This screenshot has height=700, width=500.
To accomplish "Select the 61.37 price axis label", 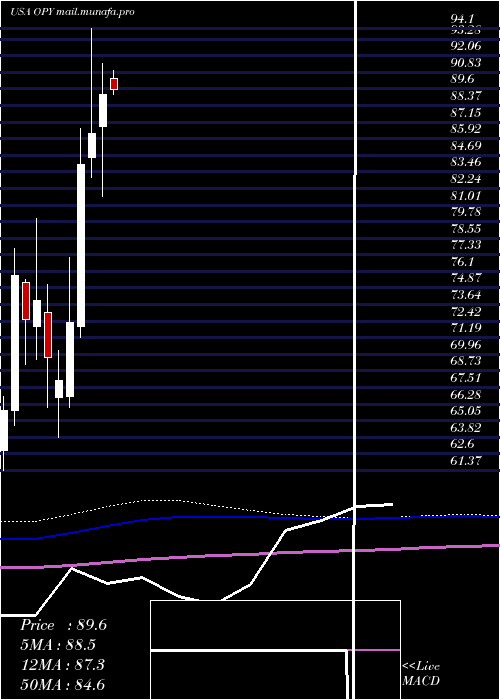I will coord(466,461).
